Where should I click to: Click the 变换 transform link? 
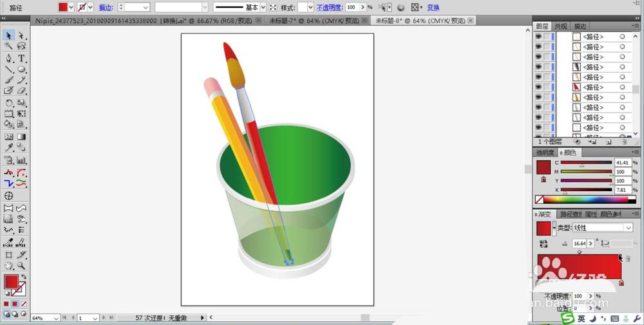pyautogui.click(x=433, y=7)
